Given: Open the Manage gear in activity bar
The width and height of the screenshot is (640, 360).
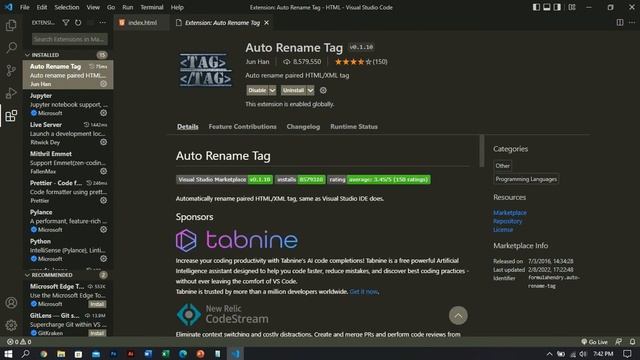Looking at the screenshot, I should click(x=11, y=325).
